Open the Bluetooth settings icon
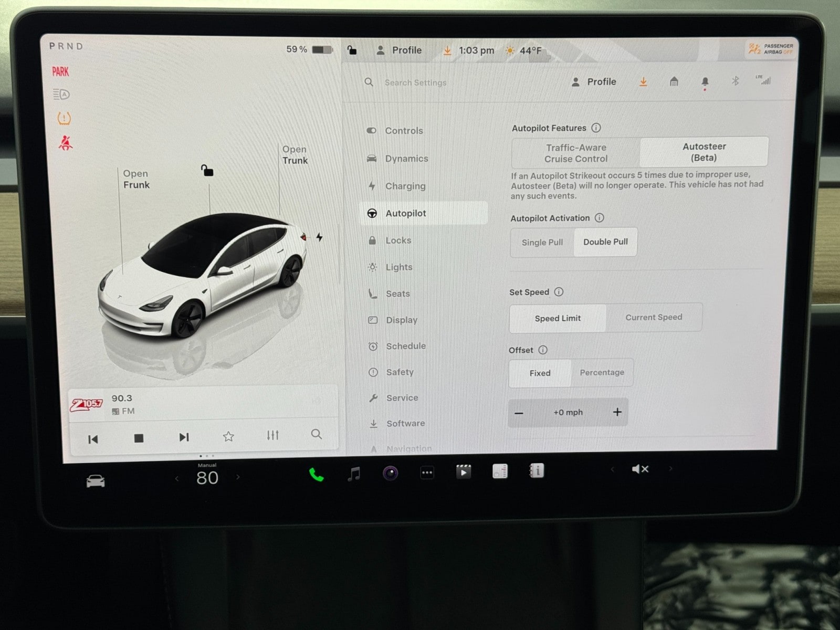Viewport: 840px width, 630px height. (735, 81)
